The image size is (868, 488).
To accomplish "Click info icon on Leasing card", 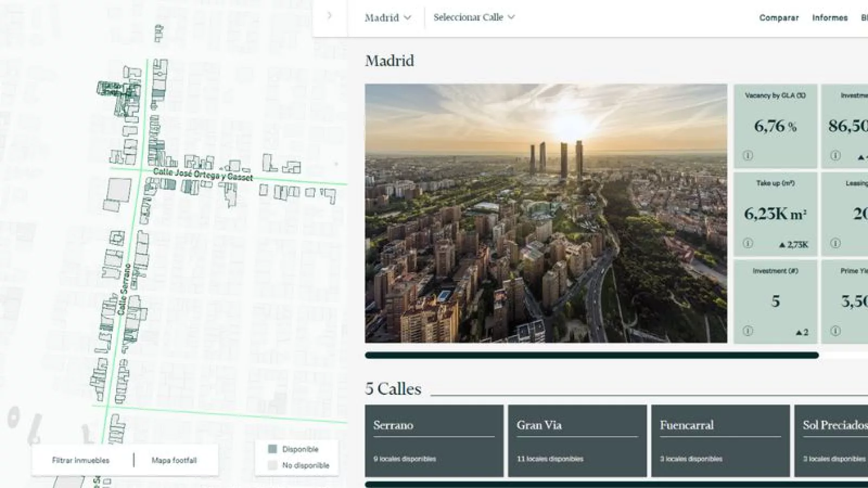I will pos(835,243).
